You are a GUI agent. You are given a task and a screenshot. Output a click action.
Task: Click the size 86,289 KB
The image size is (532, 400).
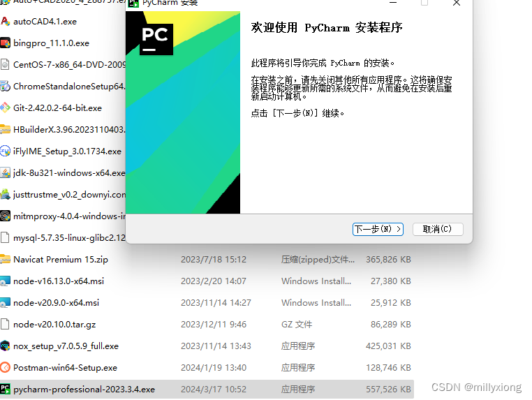pos(390,325)
